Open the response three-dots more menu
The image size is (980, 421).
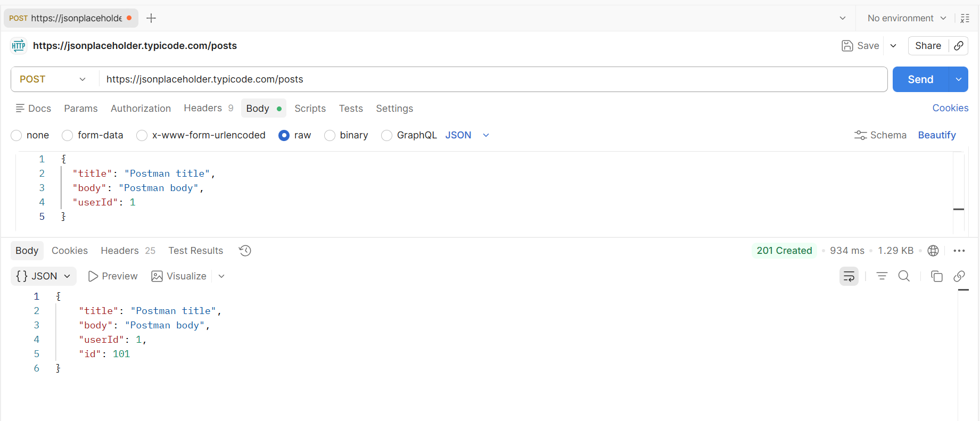coord(959,251)
